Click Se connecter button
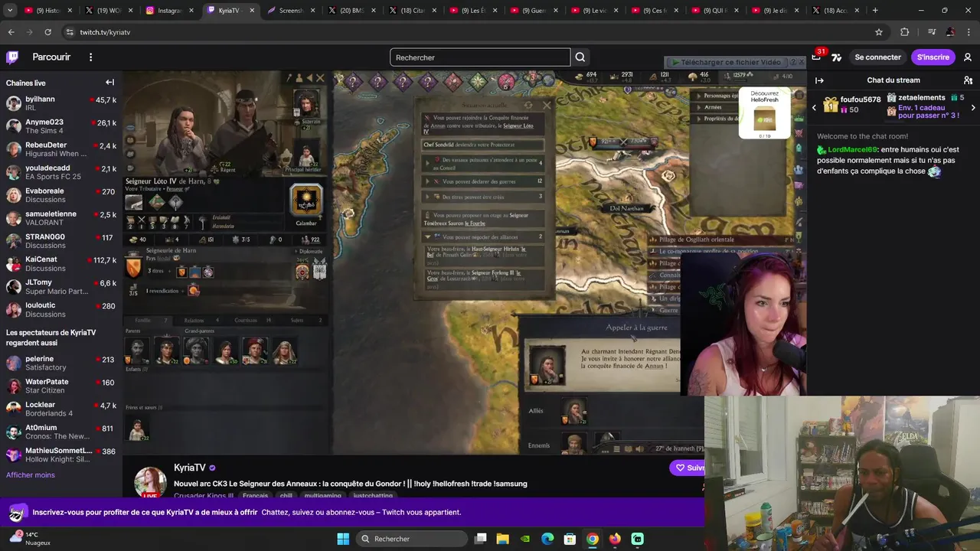Screen dimensions: 980x551 pyautogui.click(x=877, y=57)
